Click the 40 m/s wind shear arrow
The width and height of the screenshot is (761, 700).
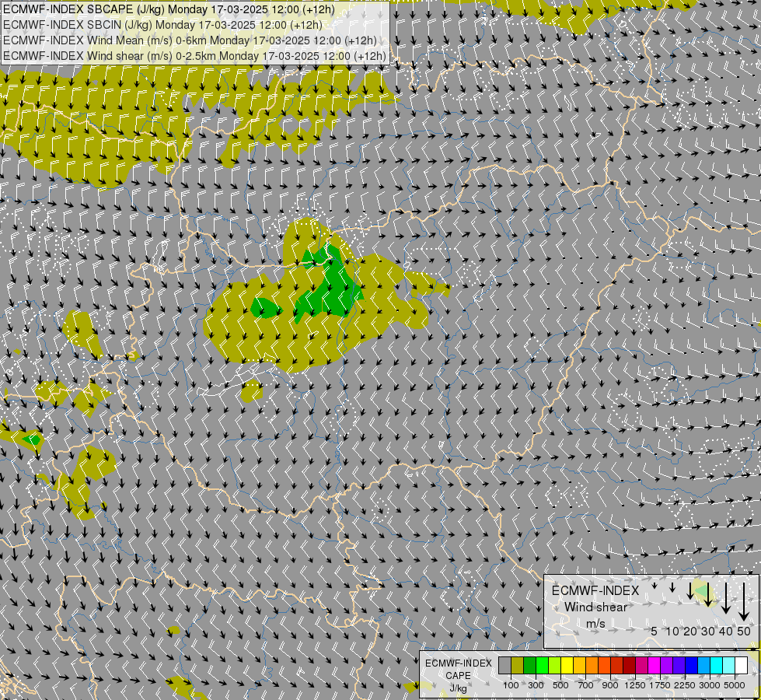coord(726,598)
